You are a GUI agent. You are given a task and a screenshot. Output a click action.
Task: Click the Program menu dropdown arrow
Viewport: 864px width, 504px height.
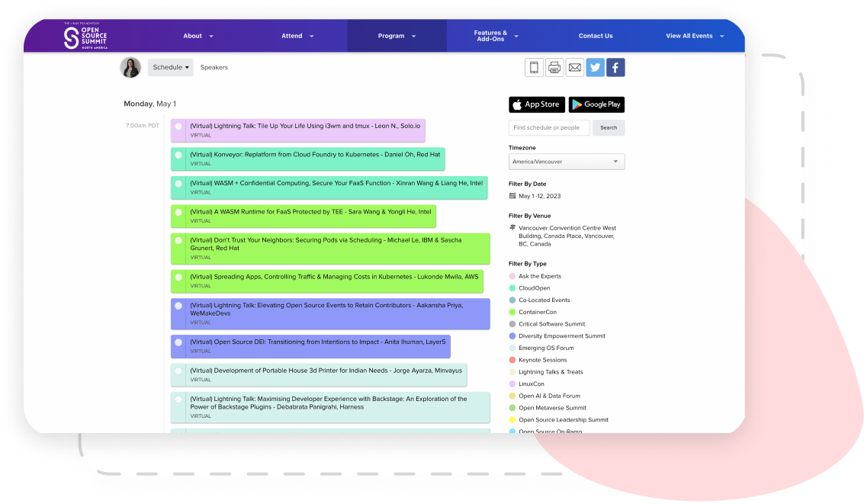(414, 37)
